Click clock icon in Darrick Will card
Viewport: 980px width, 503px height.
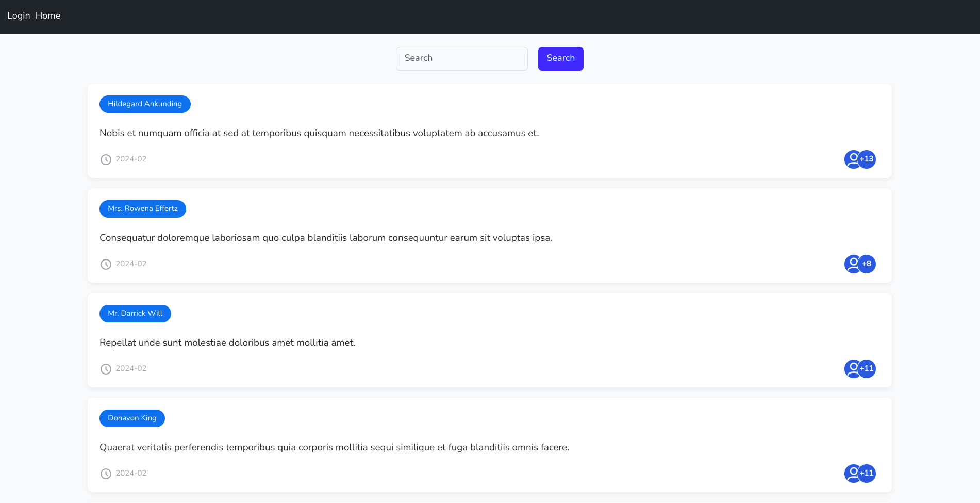point(106,369)
